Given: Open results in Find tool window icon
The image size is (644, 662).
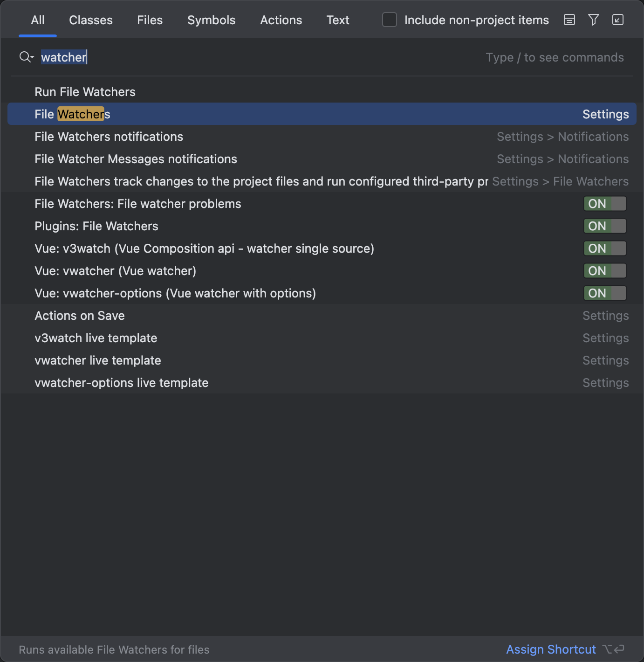Looking at the screenshot, I should coord(617,20).
